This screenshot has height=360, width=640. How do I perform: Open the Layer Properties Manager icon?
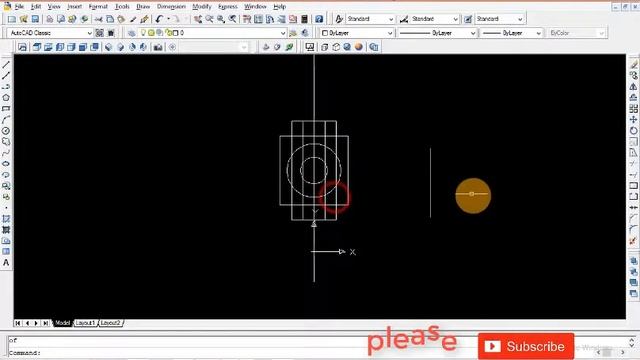[x=131, y=33]
